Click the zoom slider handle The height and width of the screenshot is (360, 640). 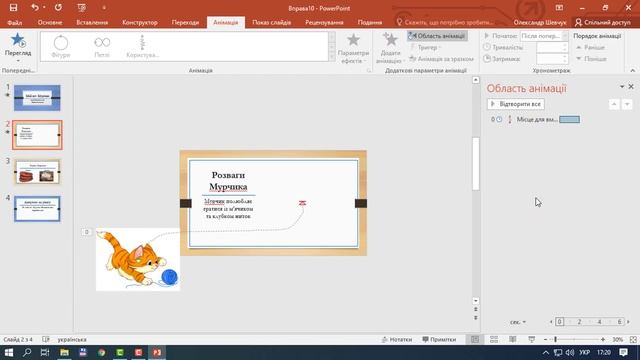(x=556, y=340)
